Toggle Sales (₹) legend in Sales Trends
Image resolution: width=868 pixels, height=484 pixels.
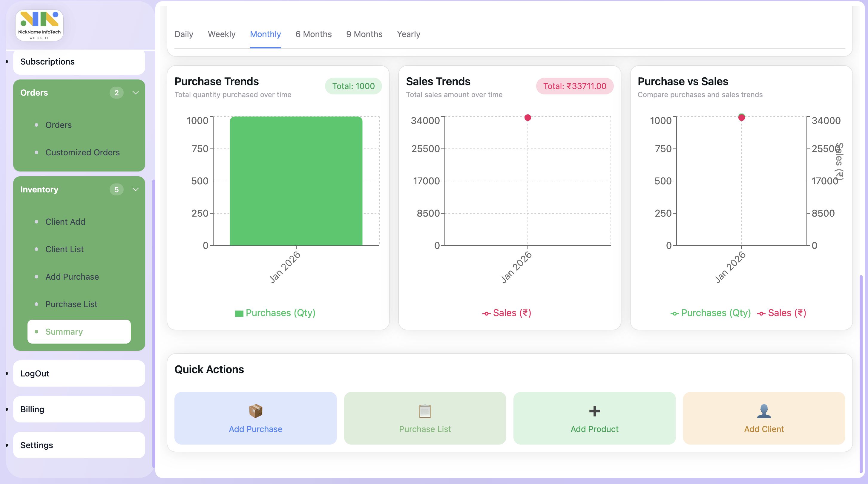tap(507, 313)
